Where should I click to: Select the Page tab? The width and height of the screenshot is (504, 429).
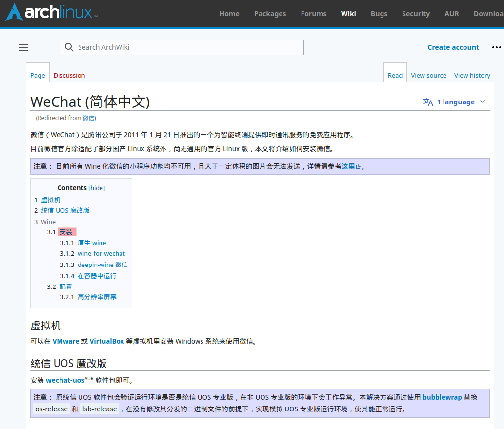pos(38,75)
